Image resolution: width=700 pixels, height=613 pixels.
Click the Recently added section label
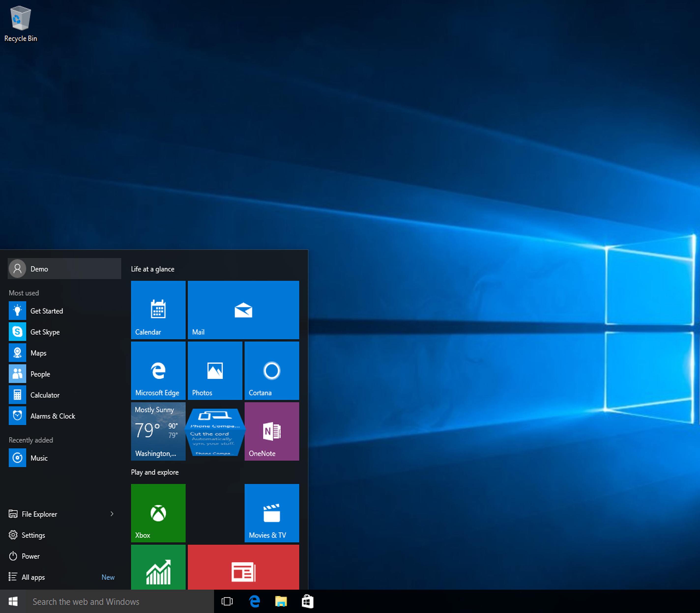(x=31, y=440)
